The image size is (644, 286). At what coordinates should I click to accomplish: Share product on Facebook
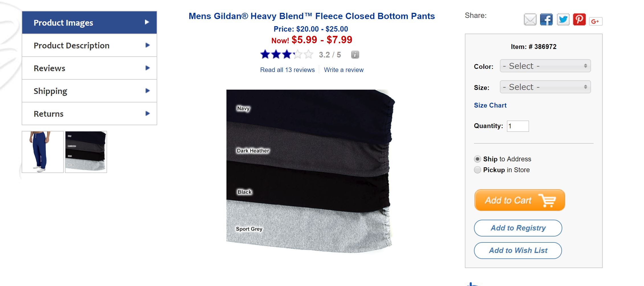click(x=546, y=20)
